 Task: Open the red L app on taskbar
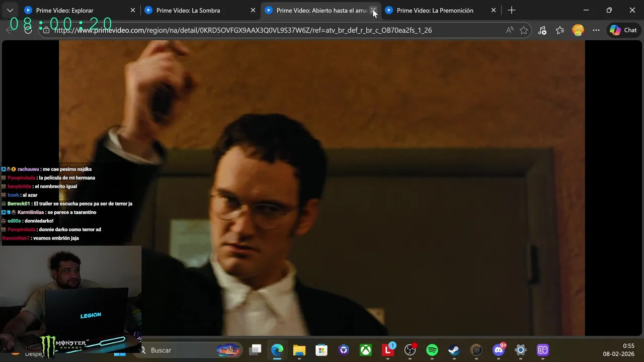pyautogui.click(x=388, y=350)
